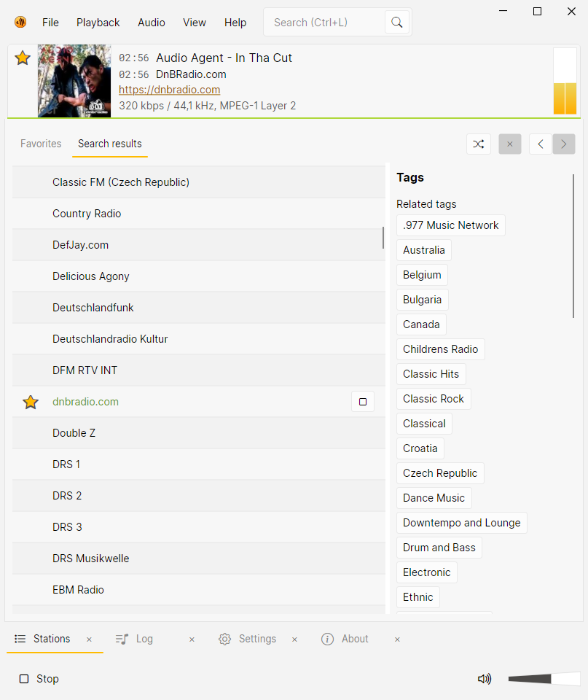Viewport: 588px width, 700px height.
Task: Switch to the Favorites tab
Action: pyautogui.click(x=41, y=144)
